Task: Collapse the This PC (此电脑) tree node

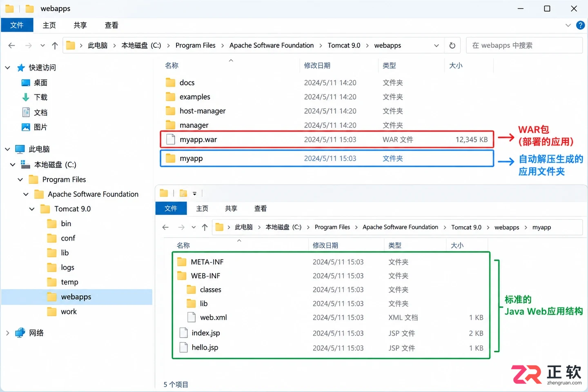Action: tap(7, 149)
